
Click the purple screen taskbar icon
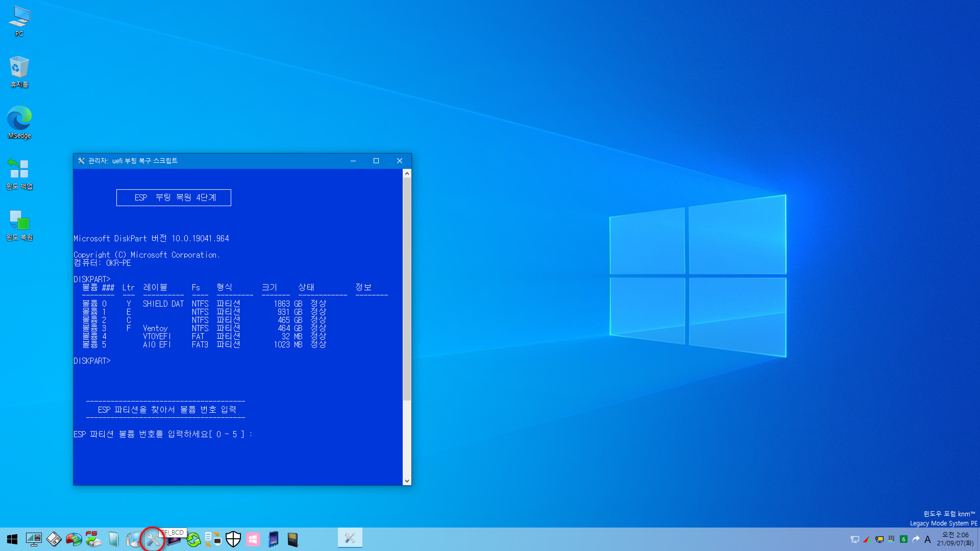point(174,541)
